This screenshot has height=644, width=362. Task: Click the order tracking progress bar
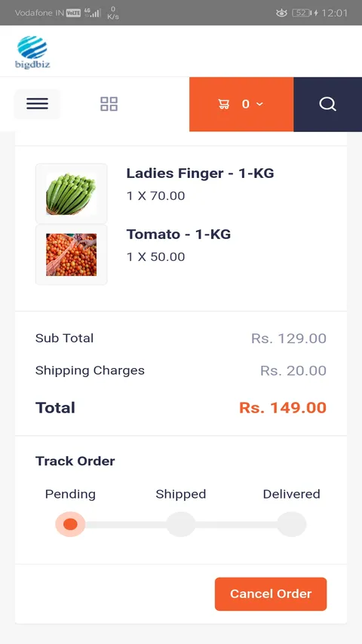pyautogui.click(x=181, y=525)
